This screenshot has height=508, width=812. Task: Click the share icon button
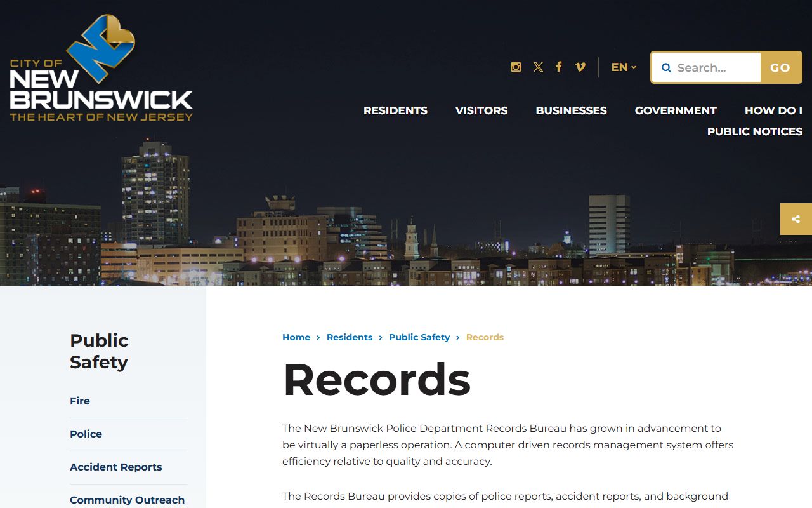[x=796, y=219]
